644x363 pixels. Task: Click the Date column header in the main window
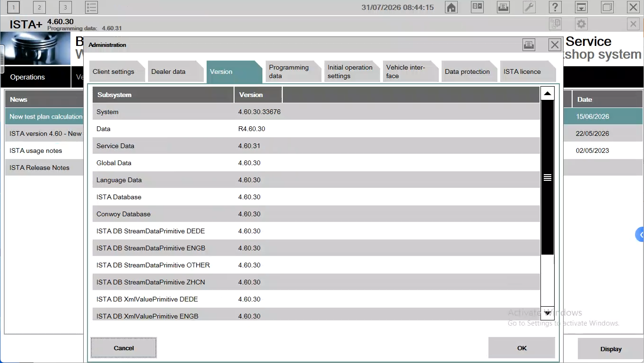point(608,99)
